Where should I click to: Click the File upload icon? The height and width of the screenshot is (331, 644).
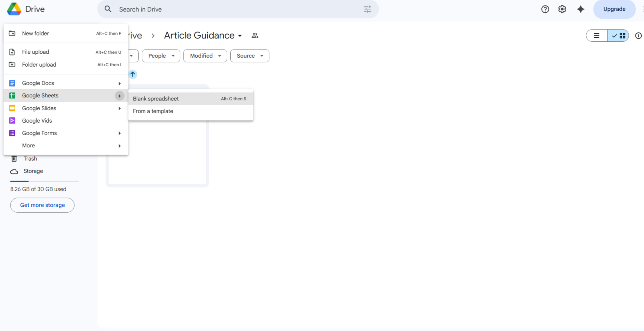12,52
